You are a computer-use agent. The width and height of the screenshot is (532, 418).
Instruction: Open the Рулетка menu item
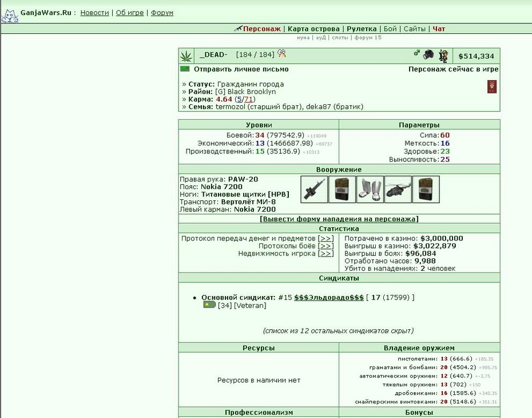tap(362, 29)
